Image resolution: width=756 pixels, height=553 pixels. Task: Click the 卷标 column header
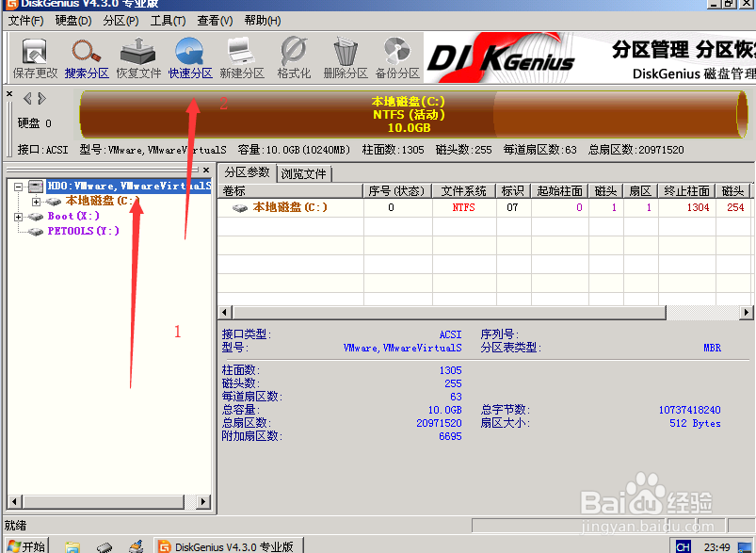[x=290, y=191]
